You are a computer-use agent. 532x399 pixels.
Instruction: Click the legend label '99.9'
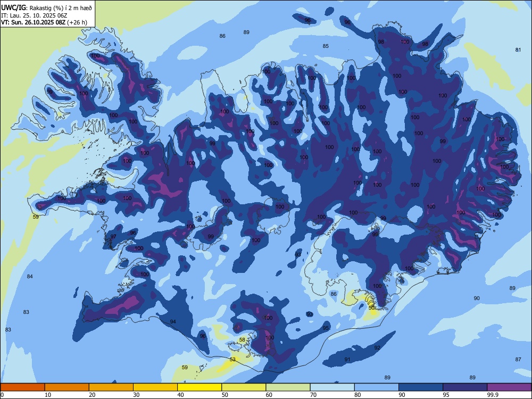pos(492,395)
